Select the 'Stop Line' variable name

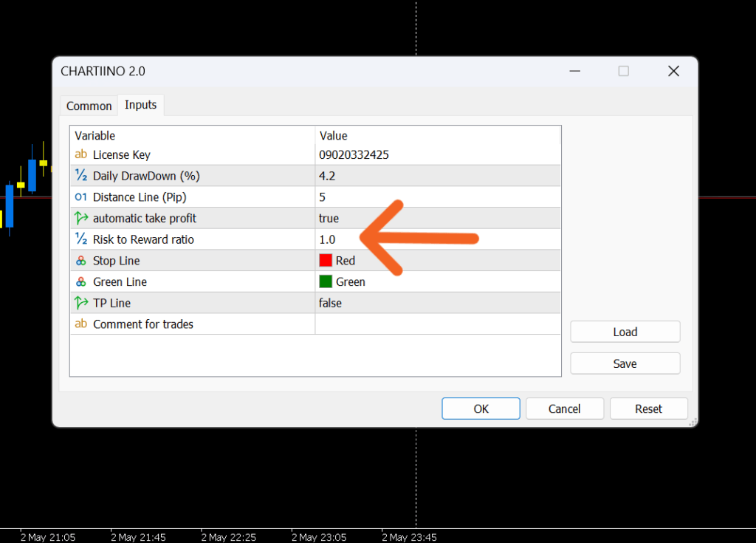pyautogui.click(x=116, y=261)
